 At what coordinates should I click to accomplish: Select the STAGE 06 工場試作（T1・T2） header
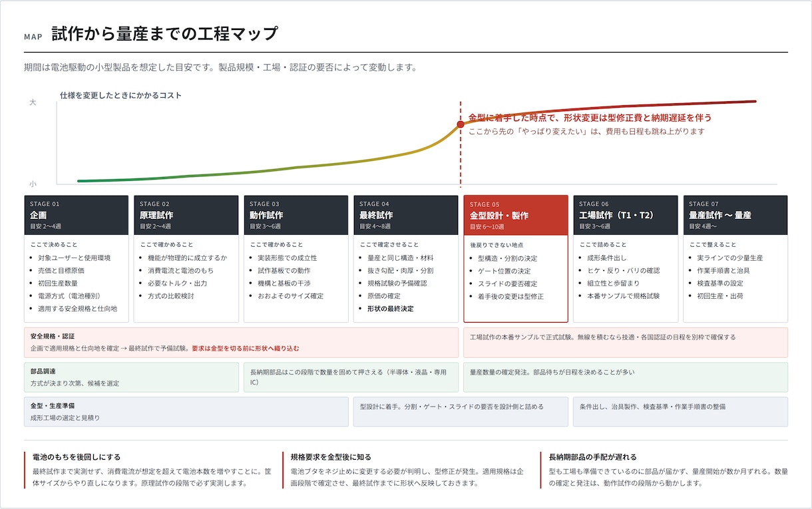click(626, 215)
